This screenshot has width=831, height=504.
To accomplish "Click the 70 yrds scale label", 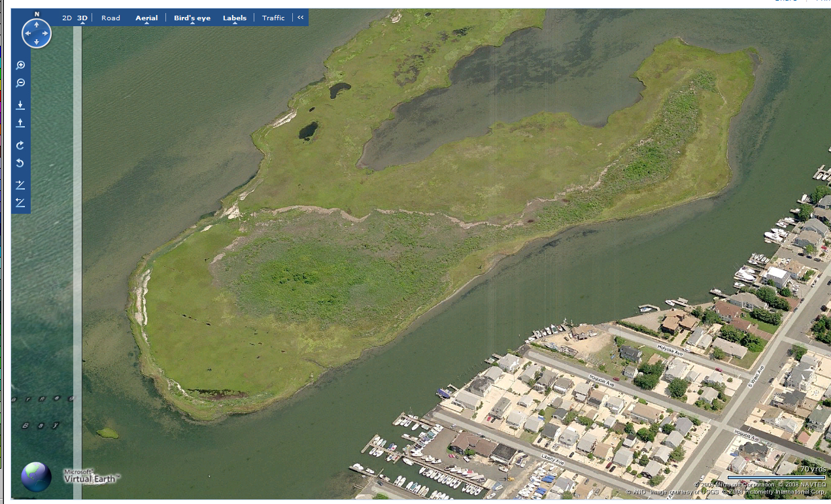I will [x=813, y=469].
